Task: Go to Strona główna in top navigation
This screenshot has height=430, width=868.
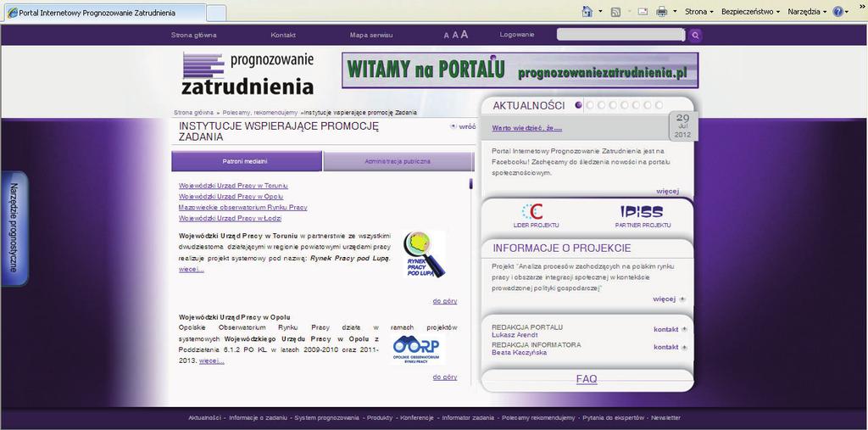Action: point(194,35)
